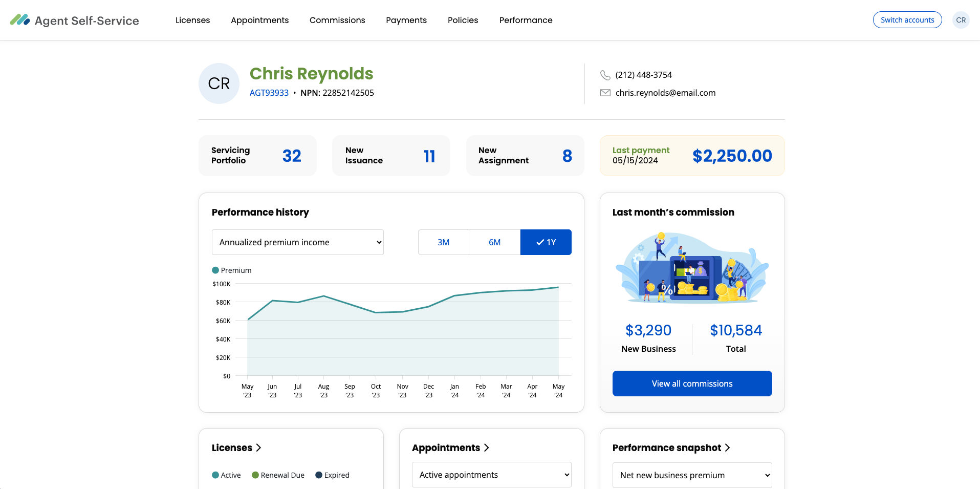Image resolution: width=980 pixels, height=489 pixels.
Task: Click the CR avatar in top-right corner
Action: (x=961, y=20)
